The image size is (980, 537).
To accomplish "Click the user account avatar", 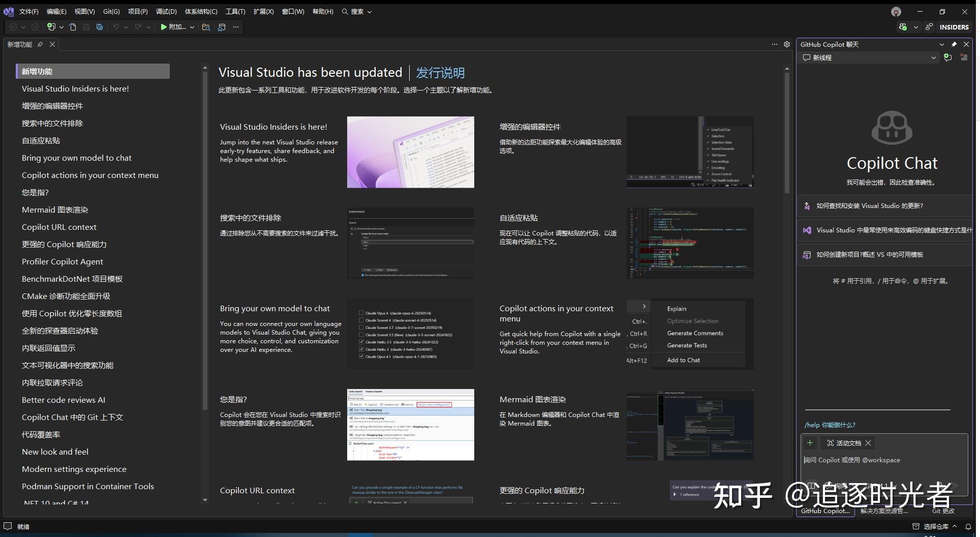I will (x=896, y=12).
